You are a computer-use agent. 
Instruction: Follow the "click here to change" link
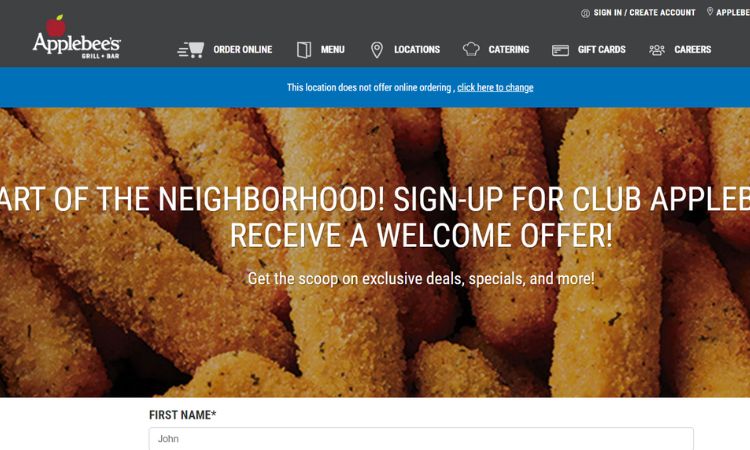point(495,88)
